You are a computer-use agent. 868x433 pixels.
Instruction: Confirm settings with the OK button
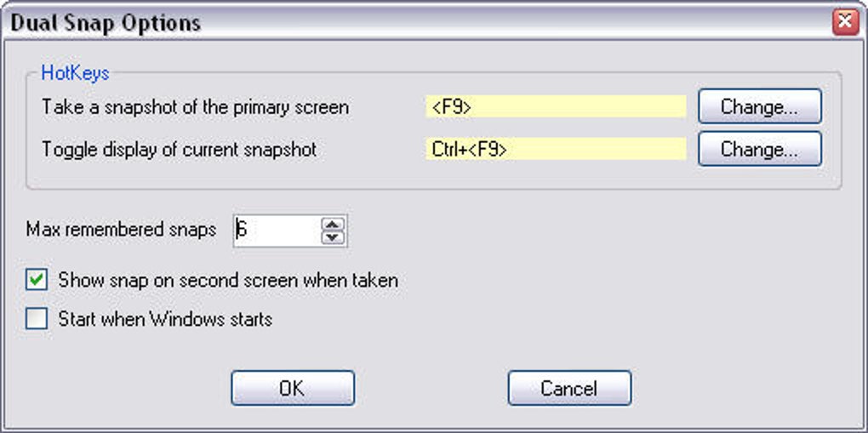click(x=292, y=388)
